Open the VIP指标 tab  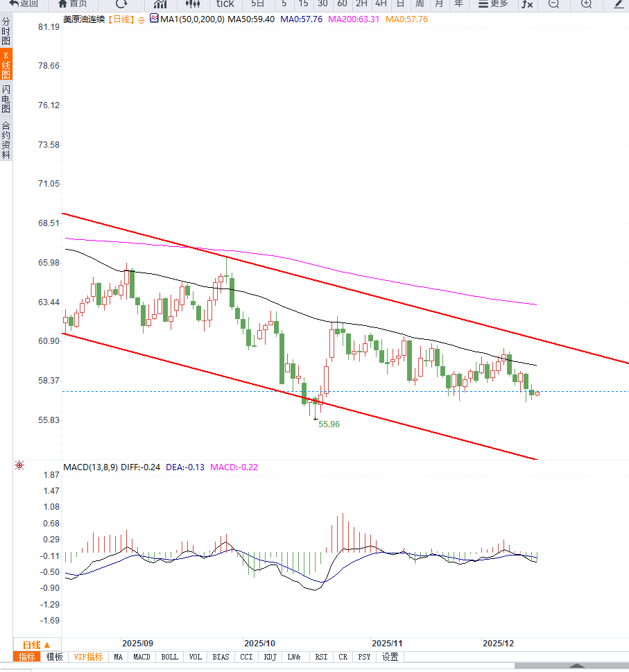tap(88, 657)
